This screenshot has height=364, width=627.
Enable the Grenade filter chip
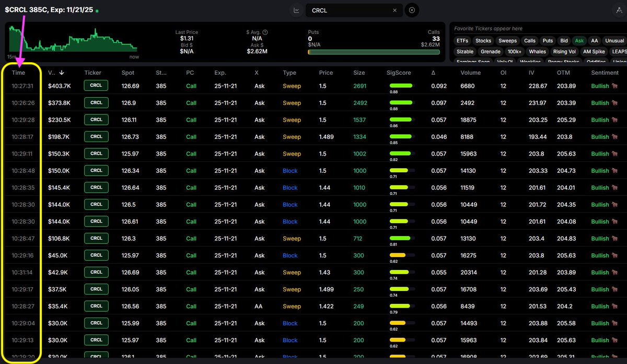pyautogui.click(x=491, y=52)
